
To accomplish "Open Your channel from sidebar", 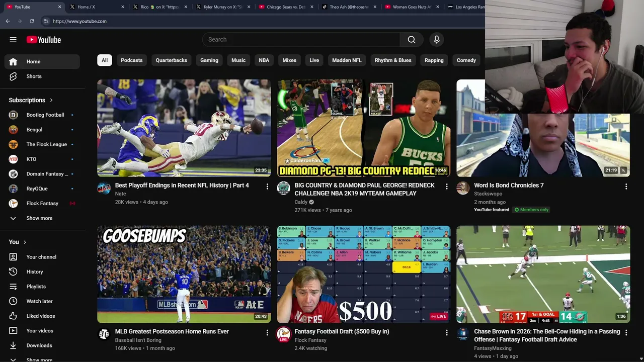I will (x=42, y=257).
